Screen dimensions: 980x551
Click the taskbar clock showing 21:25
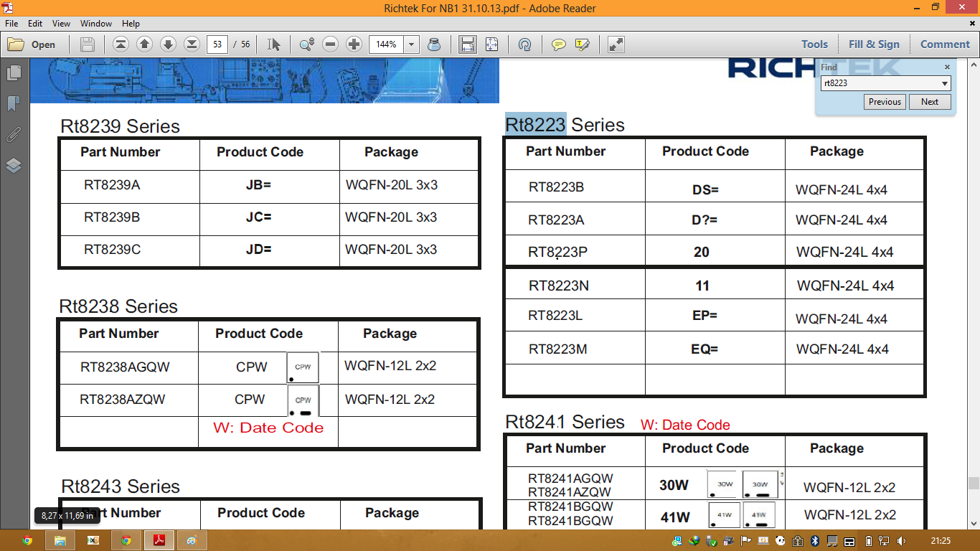941,541
